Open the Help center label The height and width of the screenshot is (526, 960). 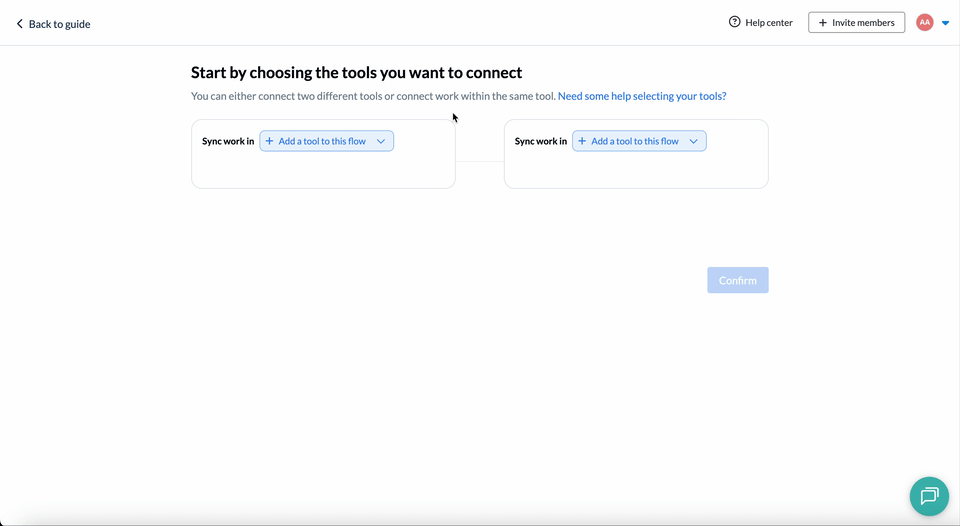tap(769, 22)
